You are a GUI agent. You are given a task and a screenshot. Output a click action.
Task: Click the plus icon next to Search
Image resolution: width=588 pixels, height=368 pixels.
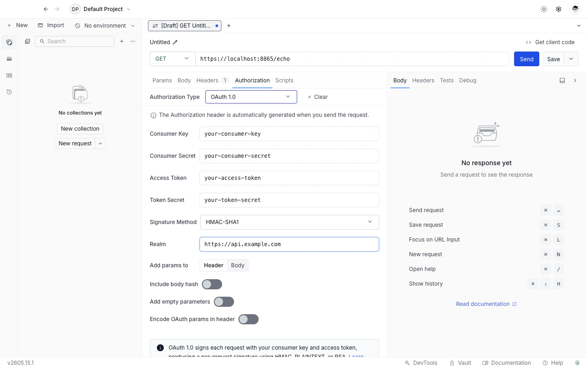122,41
